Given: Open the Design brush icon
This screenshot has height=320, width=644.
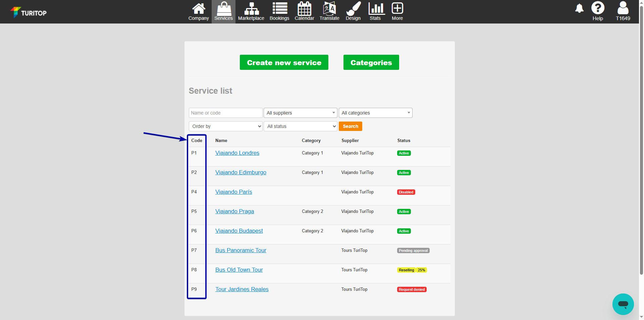Looking at the screenshot, I should [x=353, y=9].
